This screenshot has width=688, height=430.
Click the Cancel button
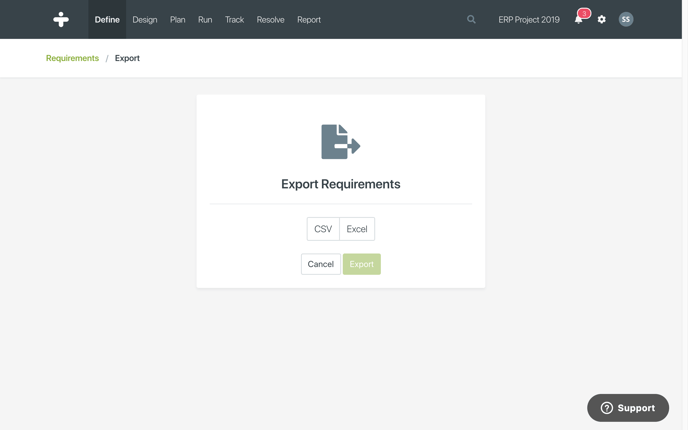coord(321,264)
